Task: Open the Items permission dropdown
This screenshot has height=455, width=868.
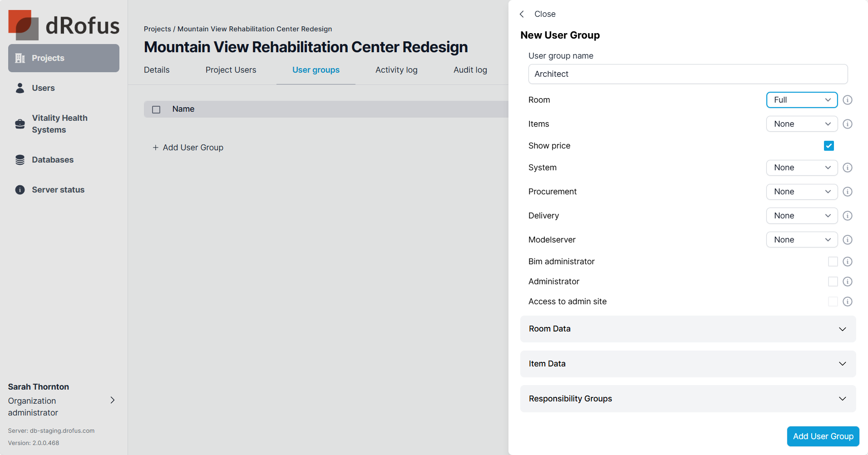Action: coord(801,124)
